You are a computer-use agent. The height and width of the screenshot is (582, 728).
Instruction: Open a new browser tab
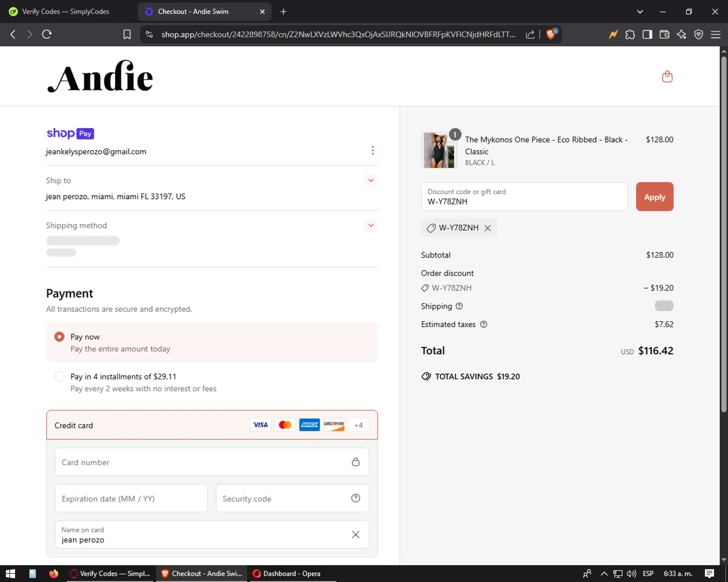pyautogui.click(x=283, y=12)
